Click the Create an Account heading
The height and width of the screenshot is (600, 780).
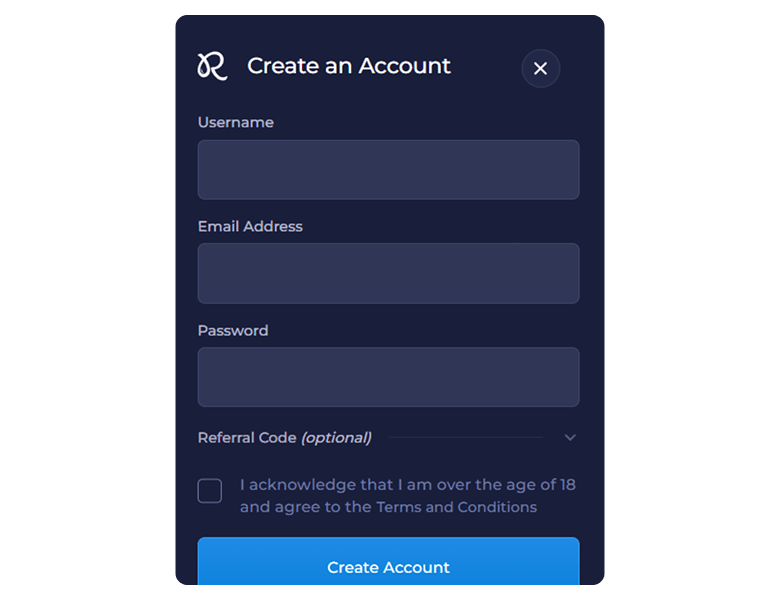349,66
